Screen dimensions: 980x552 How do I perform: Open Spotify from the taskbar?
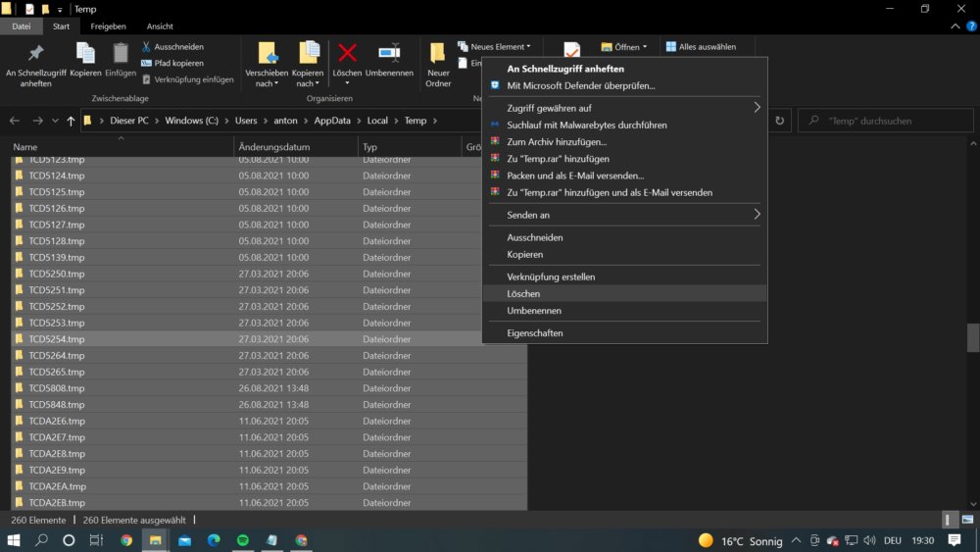(242, 540)
